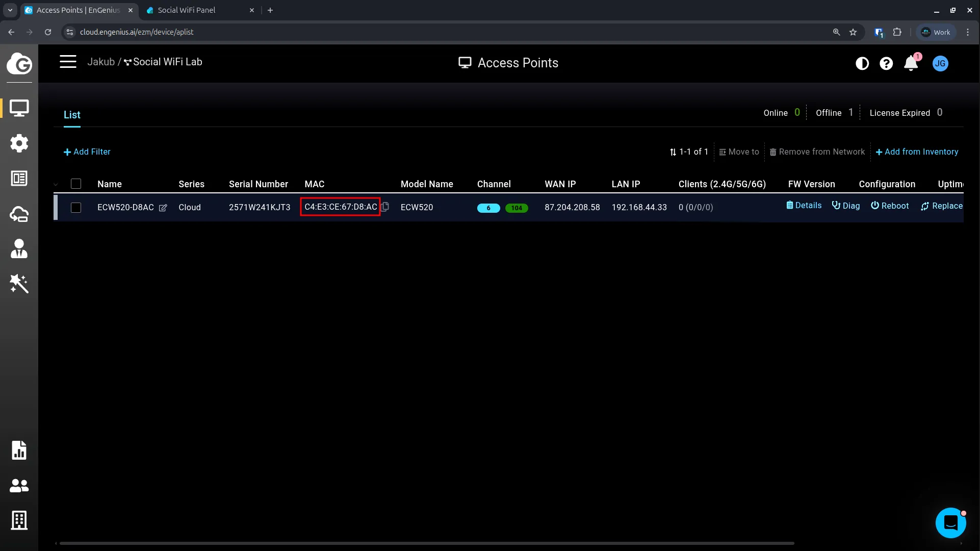Open the notifications bell icon
Viewport: 980px width, 551px height.
coord(911,63)
